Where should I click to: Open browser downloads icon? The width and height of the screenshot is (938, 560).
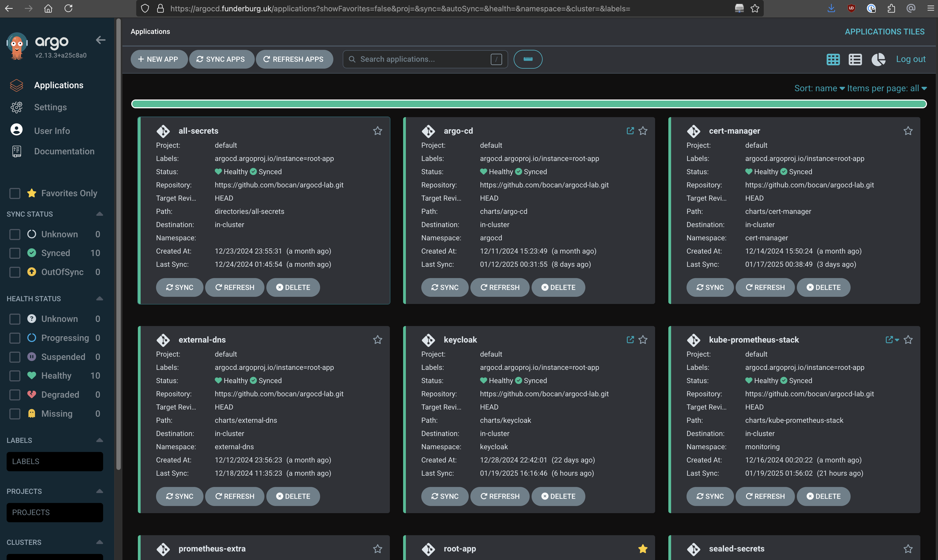831,8
